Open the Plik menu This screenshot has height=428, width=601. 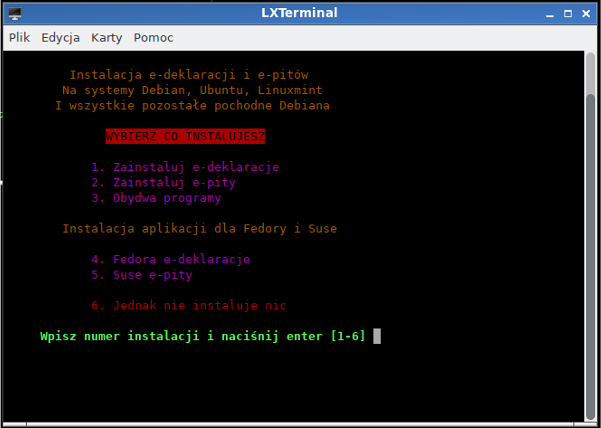coord(20,38)
